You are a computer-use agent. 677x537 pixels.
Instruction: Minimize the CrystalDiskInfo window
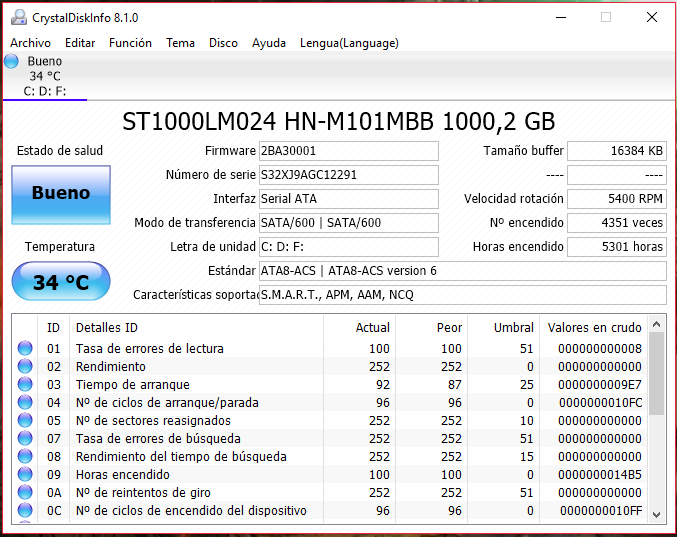coord(561,17)
